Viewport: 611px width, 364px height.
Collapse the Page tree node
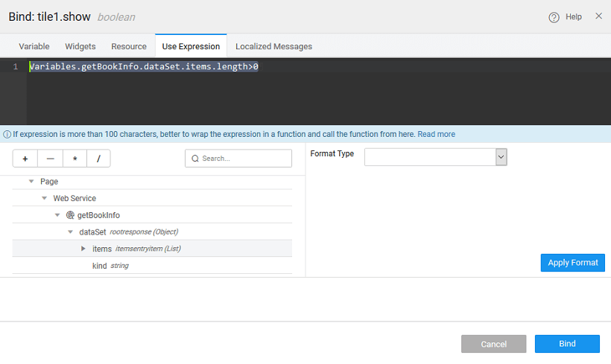(31, 182)
